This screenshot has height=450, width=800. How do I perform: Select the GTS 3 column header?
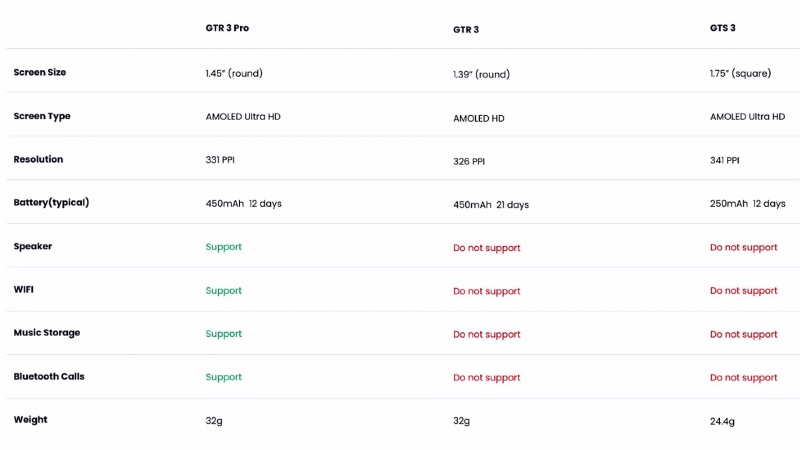coord(722,28)
